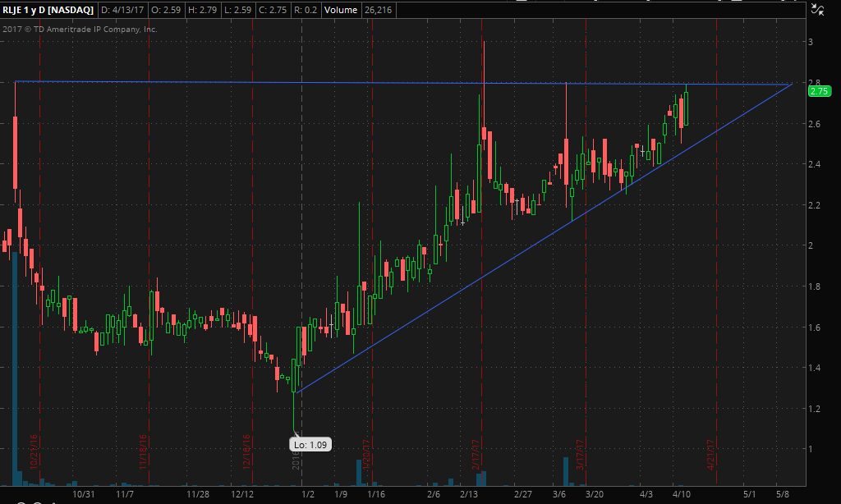Select the horizontal blue resistance line

coord(402,83)
